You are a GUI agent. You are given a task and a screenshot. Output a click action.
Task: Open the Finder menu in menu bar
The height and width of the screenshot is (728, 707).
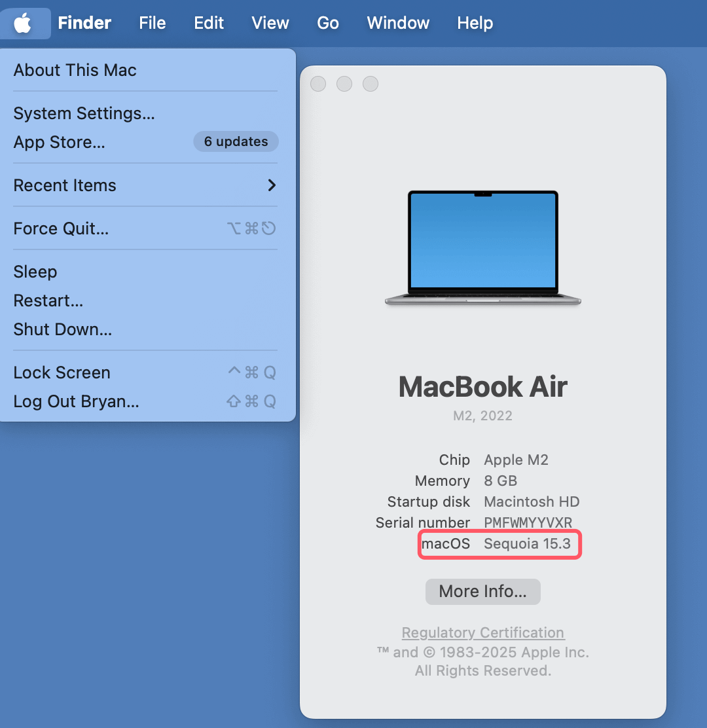click(84, 23)
